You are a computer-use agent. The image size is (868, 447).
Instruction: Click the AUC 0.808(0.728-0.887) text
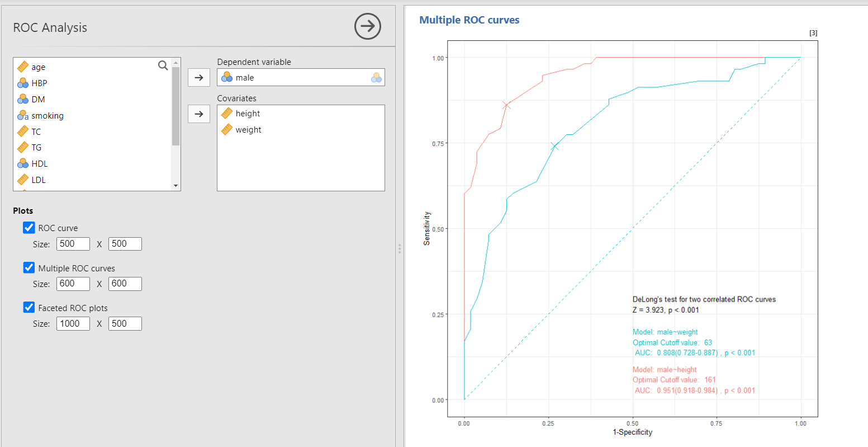pyautogui.click(x=695, y=352)
